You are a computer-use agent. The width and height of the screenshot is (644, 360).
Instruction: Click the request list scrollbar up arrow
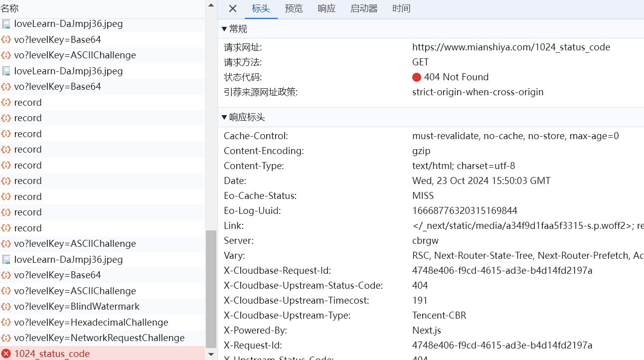[x=211, y=5]
